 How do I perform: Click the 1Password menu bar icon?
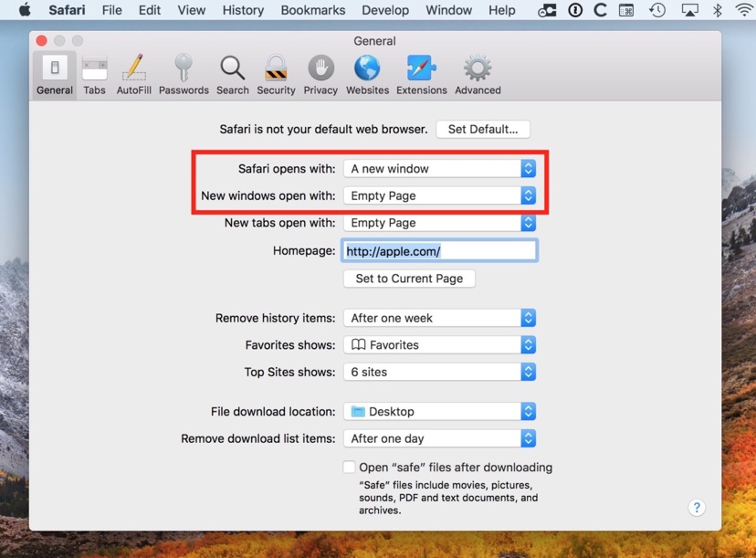pyautogui.click(x=574, y=10)
